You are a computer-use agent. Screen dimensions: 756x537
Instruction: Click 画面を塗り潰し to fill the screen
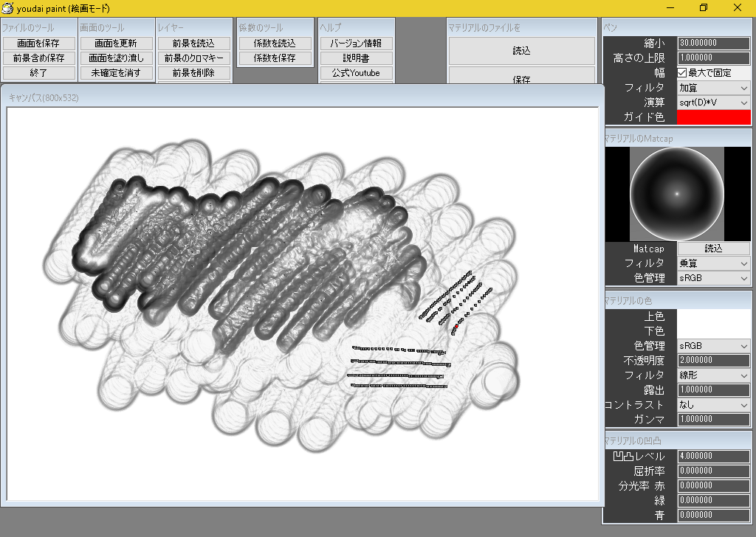click(x=116, y=58)
